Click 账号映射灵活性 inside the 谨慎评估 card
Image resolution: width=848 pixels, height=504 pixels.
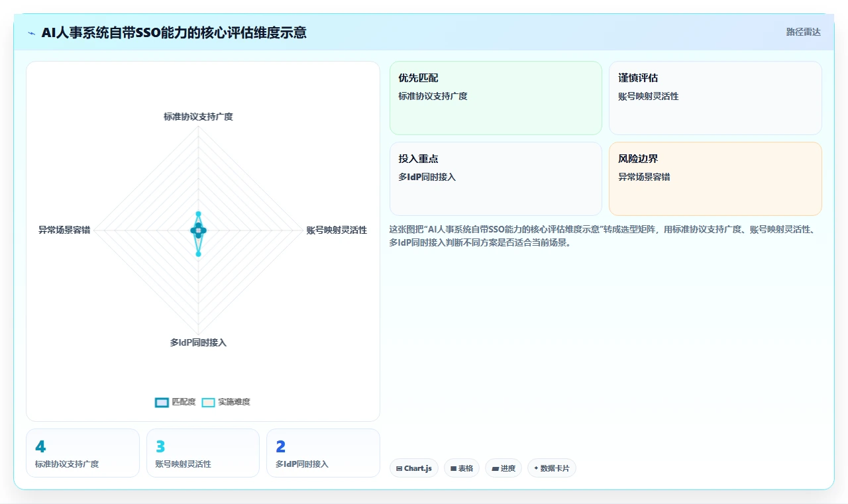coord(648,96)
